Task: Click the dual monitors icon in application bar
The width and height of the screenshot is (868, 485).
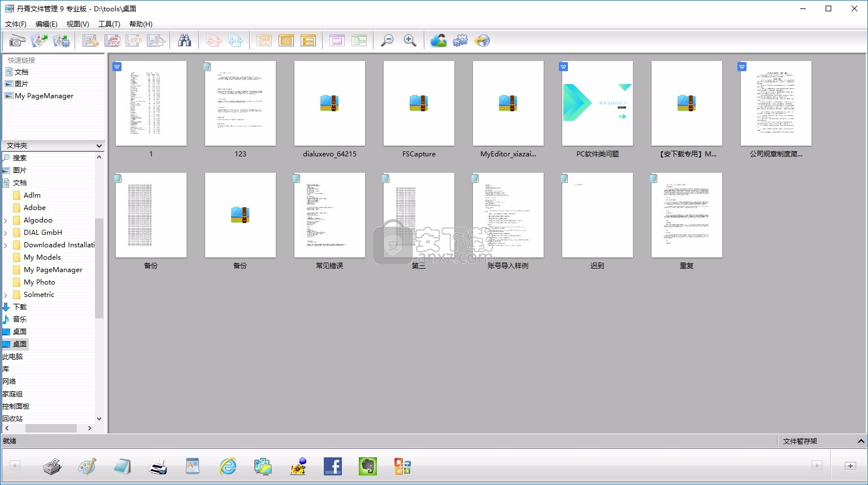Action: tap(263, 466)
